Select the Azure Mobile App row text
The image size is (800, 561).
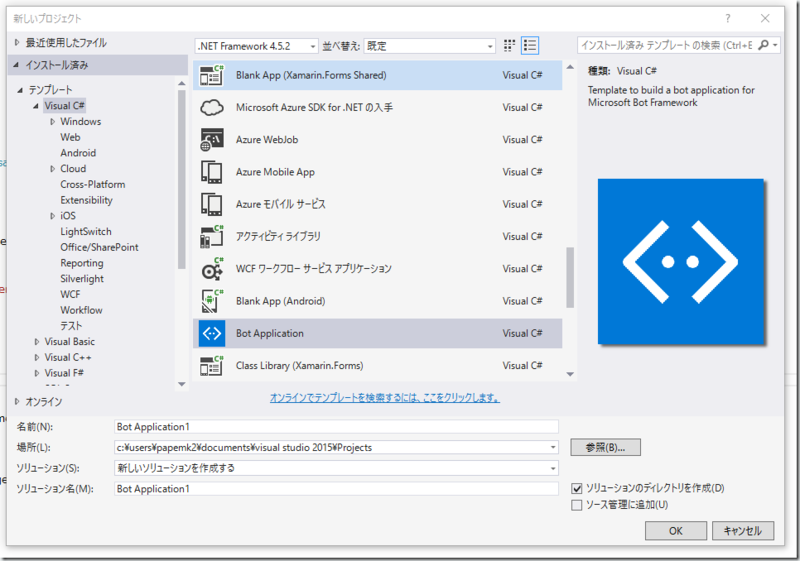tap(275, 172)
